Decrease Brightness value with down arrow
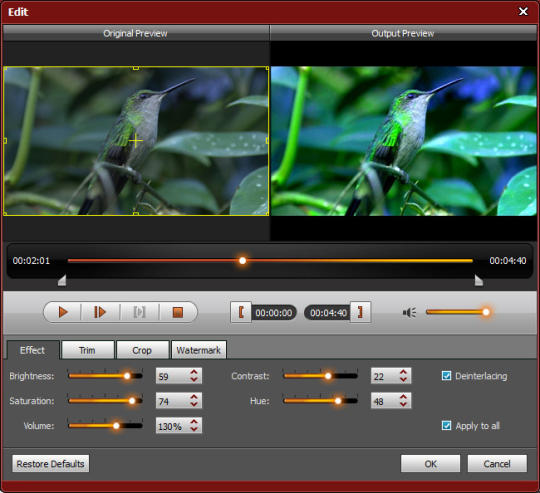Image resolution: width=540 pixels, height=493 pixels. 194,379
